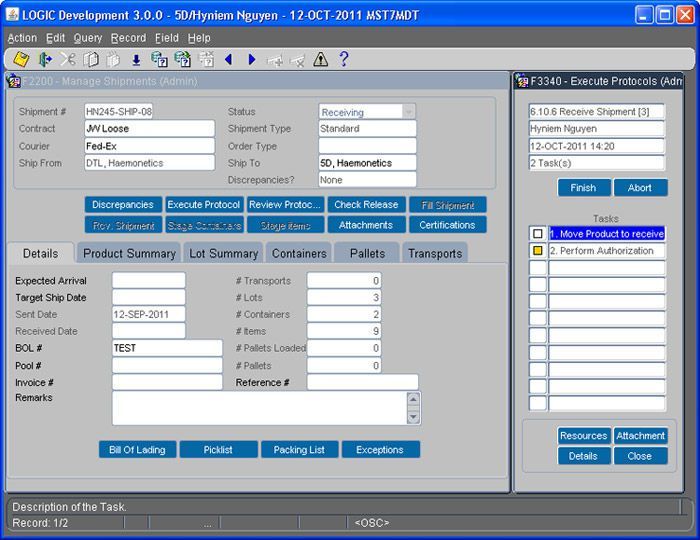The height and width of the screenshot is (540, 700).
Task: Click the Cut scissors icon
Action: pos(68,60)
